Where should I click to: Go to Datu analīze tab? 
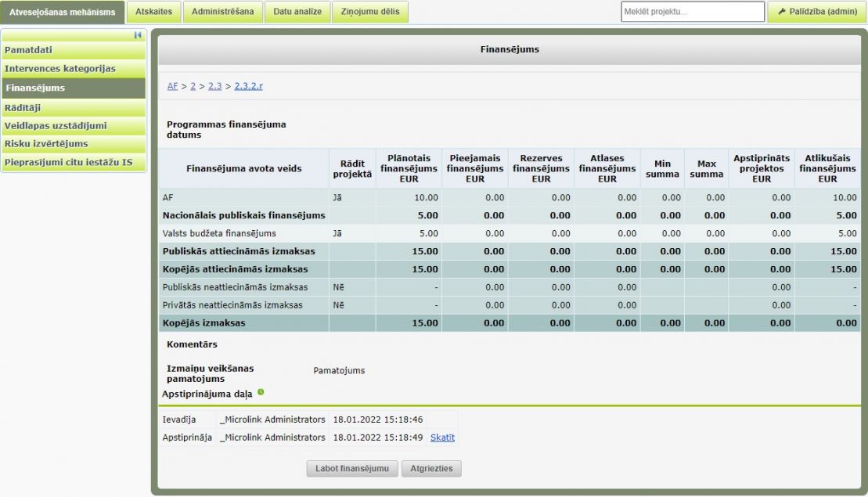[297, 12]
